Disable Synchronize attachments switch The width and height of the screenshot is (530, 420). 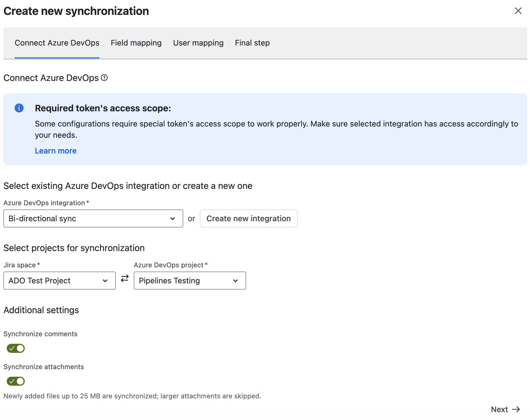coord(16,381)
